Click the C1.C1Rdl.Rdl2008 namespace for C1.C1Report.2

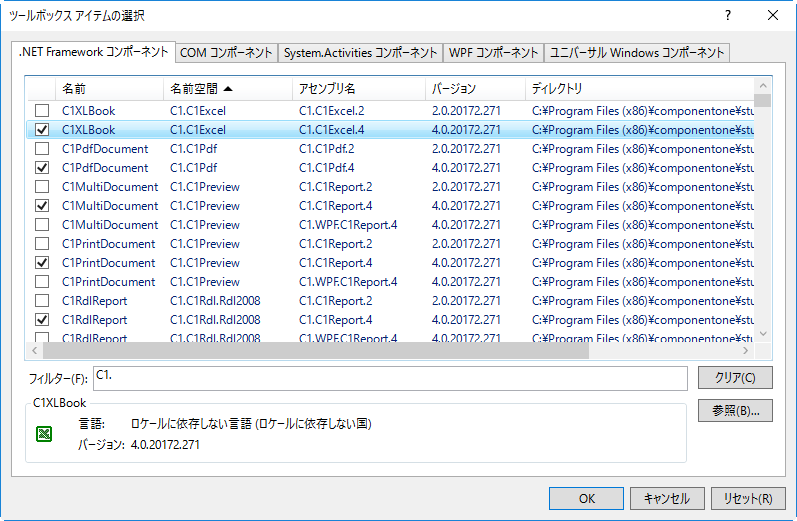(215, 301)
